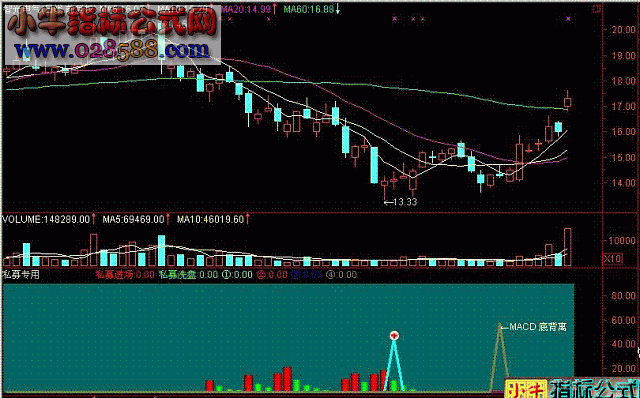
Task: Click the small red icon at chart top-right corner
Action: pos(598,8)
